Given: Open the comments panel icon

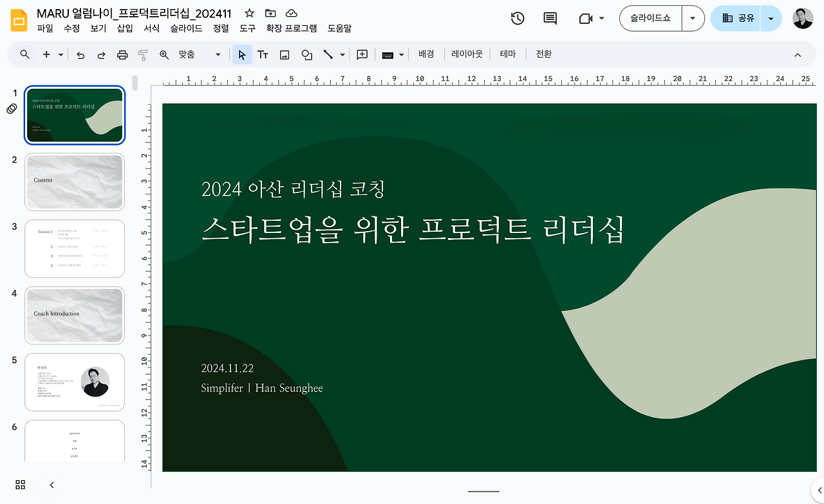Looking at the screenshot, I should 549,19.
